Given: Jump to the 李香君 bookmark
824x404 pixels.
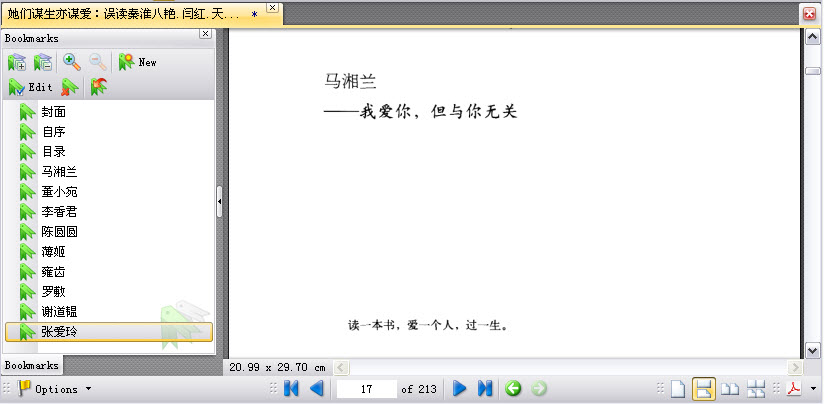Looking at the screenshot, I should [59, 212].
